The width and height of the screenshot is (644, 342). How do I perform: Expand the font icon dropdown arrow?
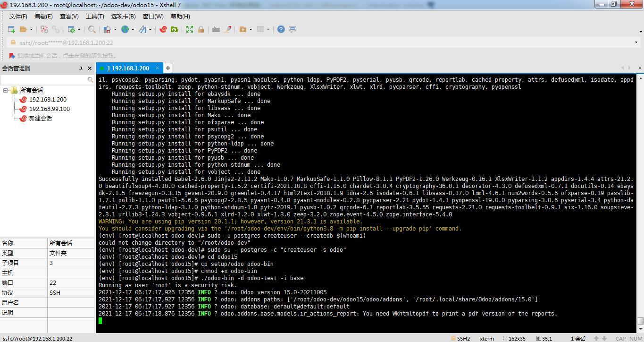tap(151, 29)
